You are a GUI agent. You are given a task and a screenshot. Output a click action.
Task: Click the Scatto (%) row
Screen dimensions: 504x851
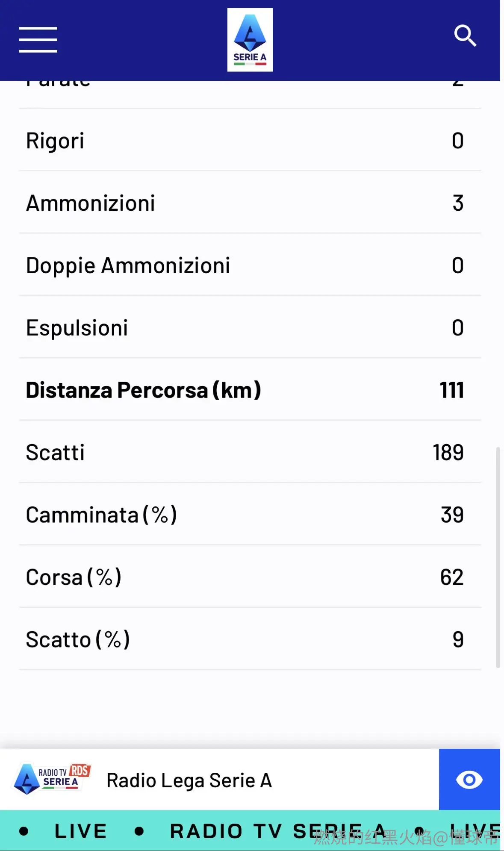250,639
